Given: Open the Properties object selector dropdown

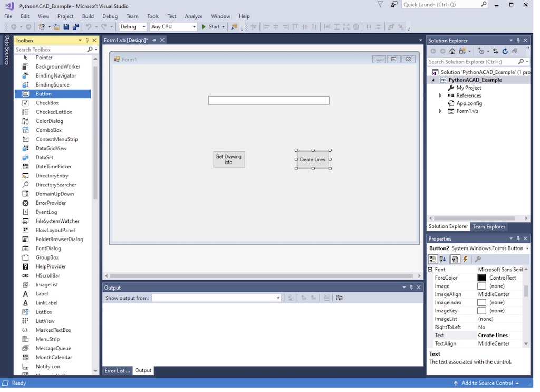Looking at the screenshot, I should point(527,248).
